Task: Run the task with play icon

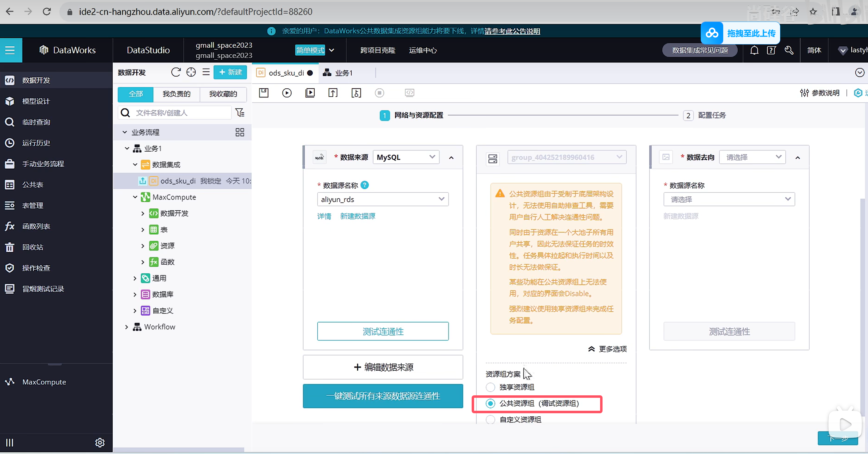Action: tap(287, 93)
